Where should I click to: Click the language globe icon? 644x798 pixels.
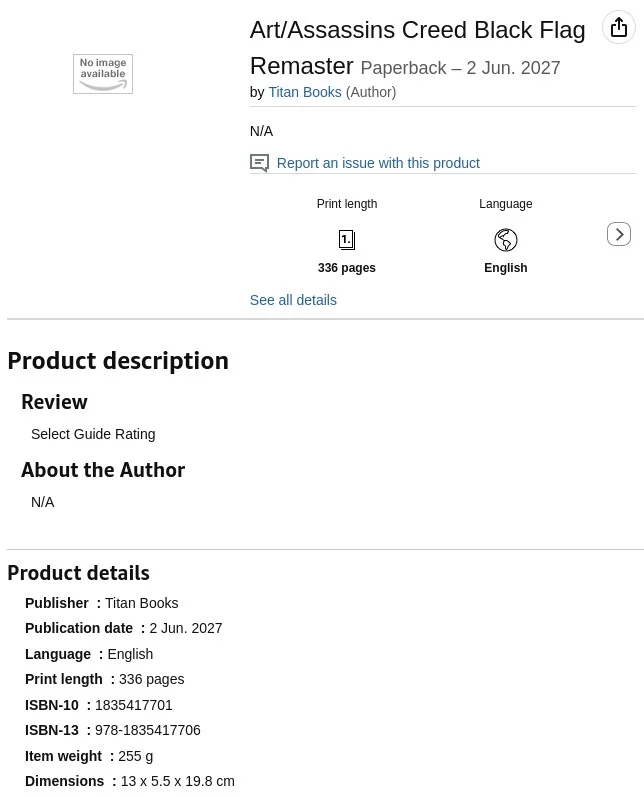coord(506,240)
